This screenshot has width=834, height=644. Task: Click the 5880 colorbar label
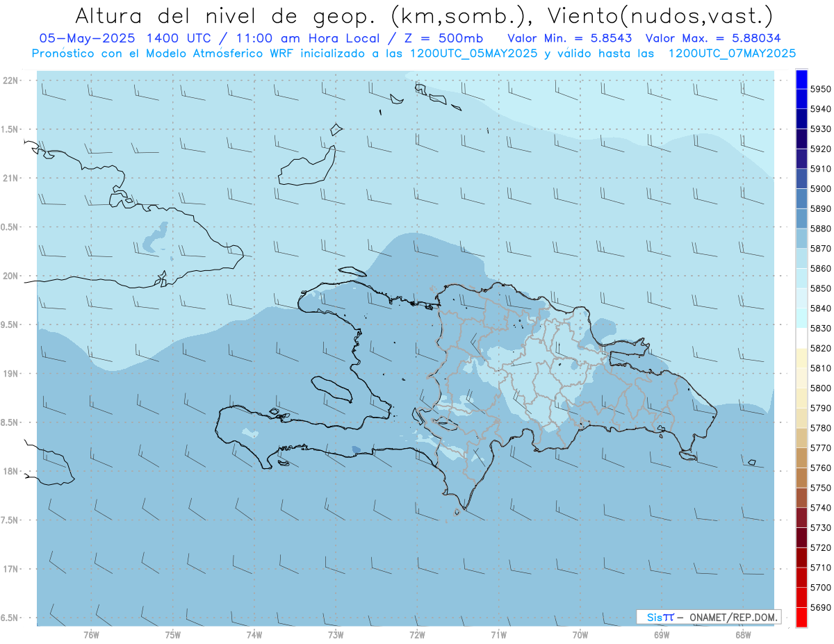(x=821, y=229)
